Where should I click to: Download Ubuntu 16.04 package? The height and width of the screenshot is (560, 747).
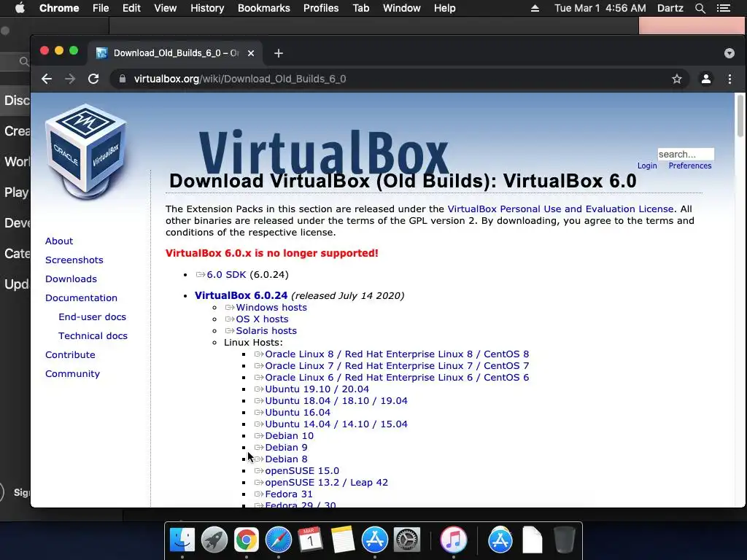[298, 413]
